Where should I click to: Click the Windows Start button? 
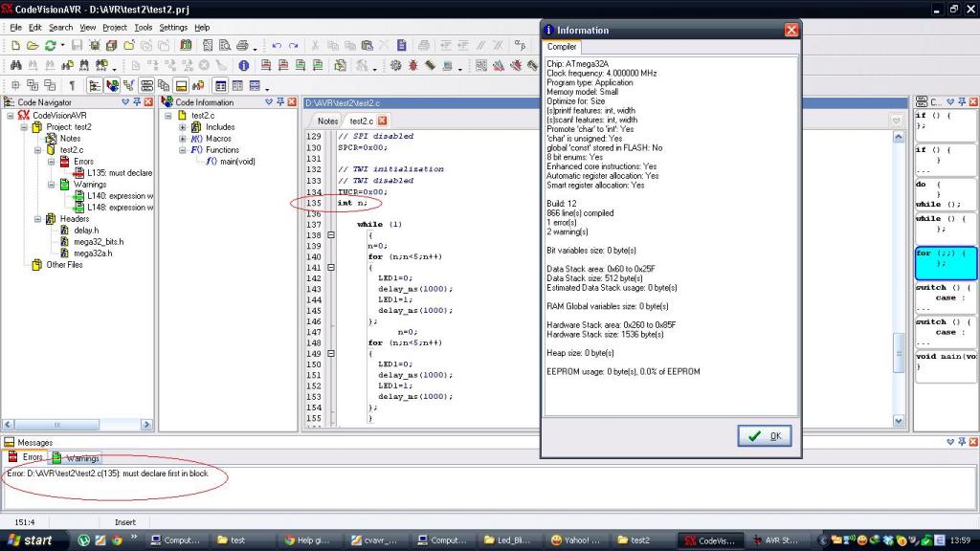(x=29, y=540)
